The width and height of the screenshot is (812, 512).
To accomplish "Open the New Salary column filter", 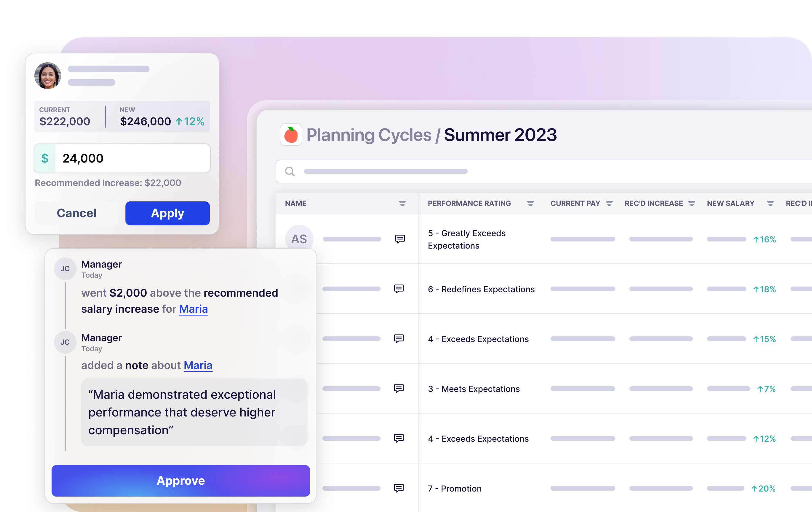I will [770, 203].
